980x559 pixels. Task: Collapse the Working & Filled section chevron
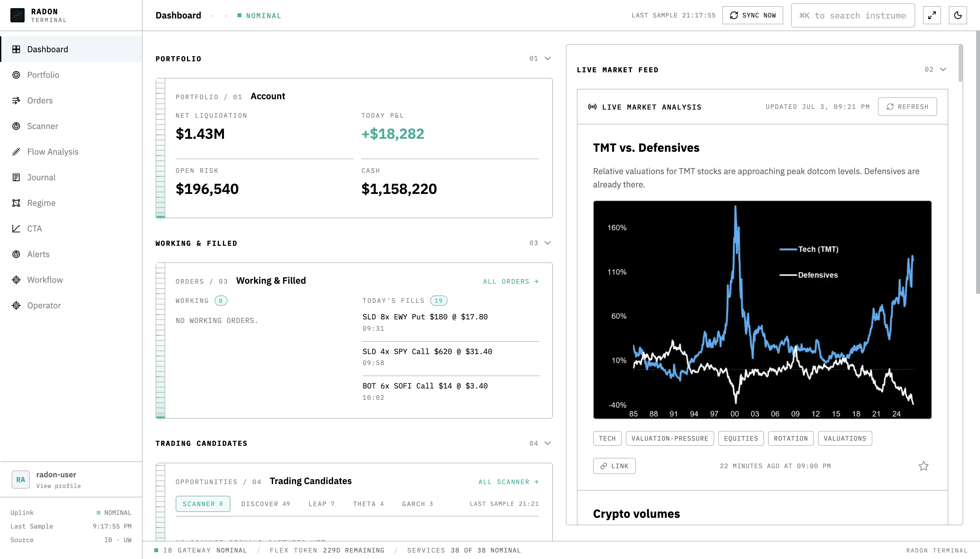pos(548,243)
